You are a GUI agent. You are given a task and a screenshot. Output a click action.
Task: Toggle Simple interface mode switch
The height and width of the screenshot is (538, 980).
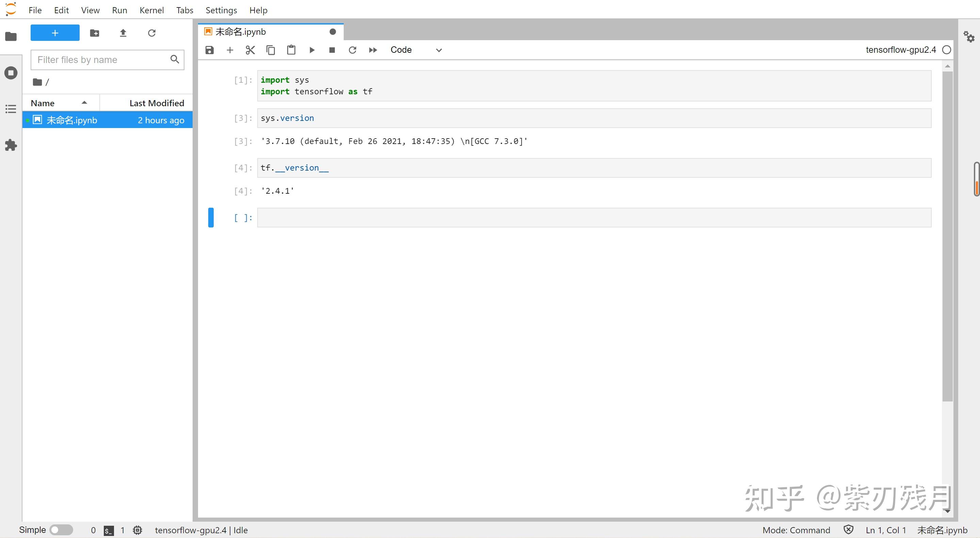click(61, 529)
